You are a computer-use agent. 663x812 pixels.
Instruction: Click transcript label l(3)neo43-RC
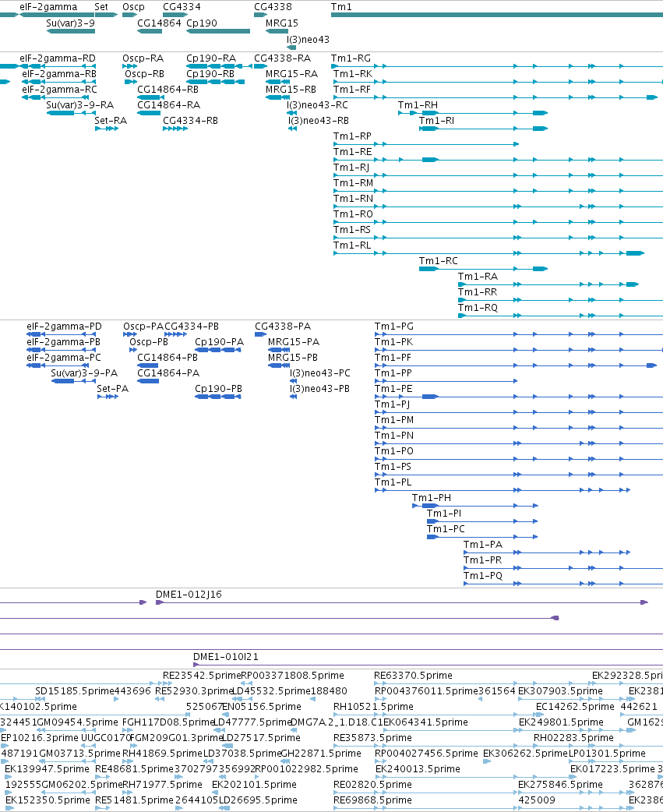[317, 104]
